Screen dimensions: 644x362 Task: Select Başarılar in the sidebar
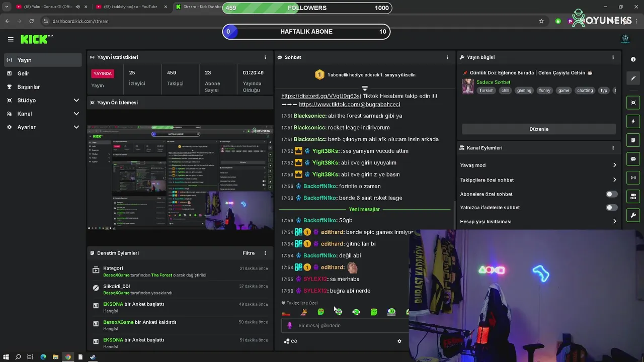pyautogui.click(x=43, y=87)
